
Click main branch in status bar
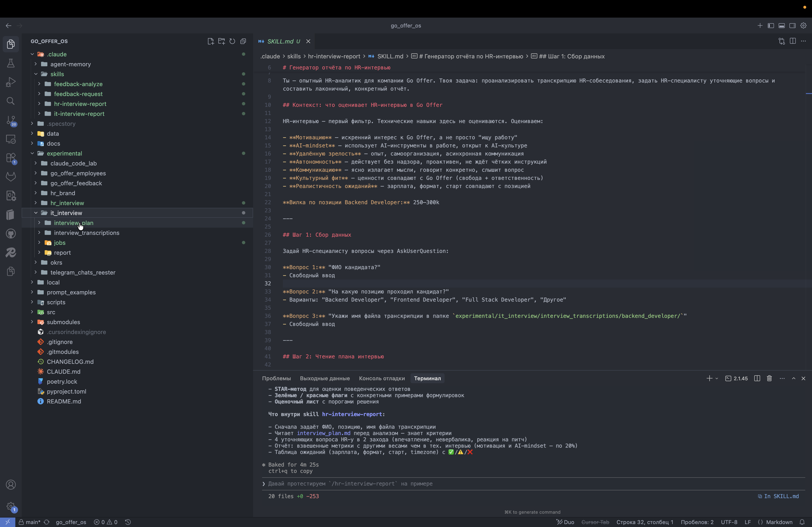coord(32,522)
